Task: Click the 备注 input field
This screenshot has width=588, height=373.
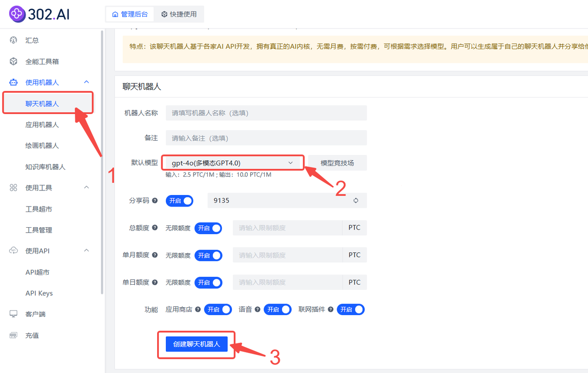Action: (266, 138)
